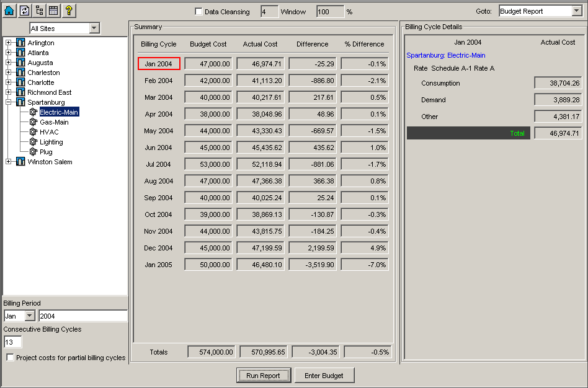Select the Dec 2004 billing cycle
The width and height of the screenshot is (588, 388).
pyautogui.click(x=159, y=248)
